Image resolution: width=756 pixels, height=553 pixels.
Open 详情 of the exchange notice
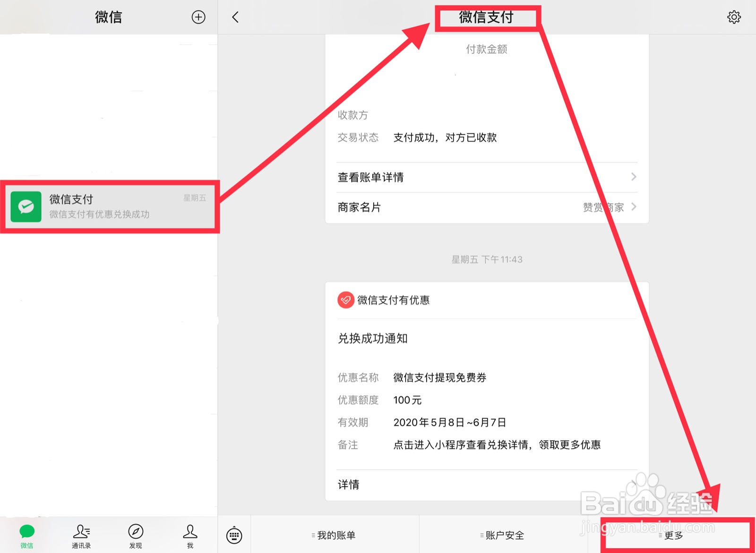tap(487, 485)
